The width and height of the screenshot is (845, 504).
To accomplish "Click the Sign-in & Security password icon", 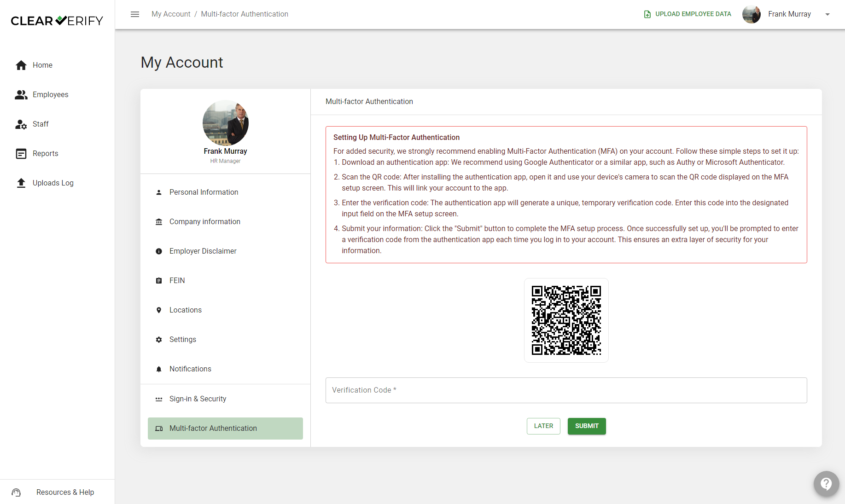I will click(x=159, y=399).
